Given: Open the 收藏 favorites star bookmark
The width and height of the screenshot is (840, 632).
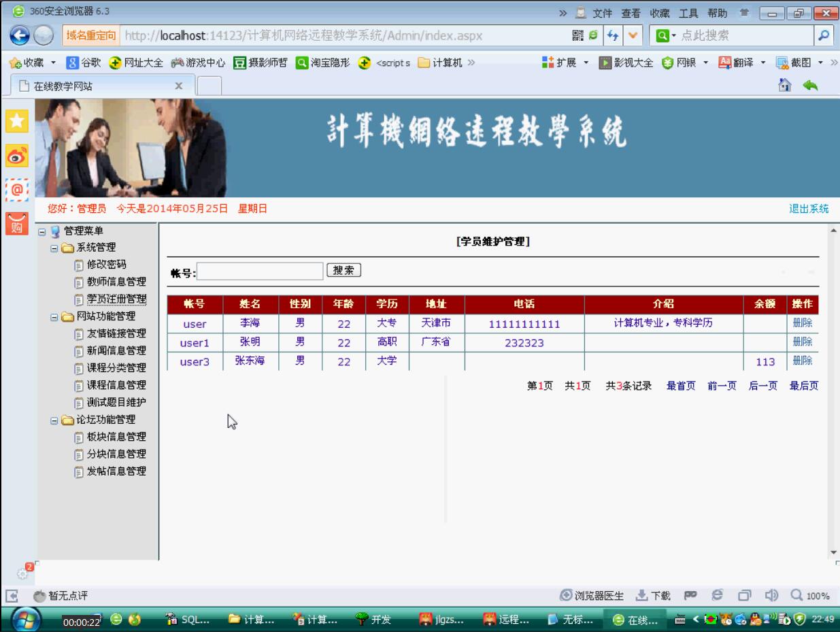Looking at the screenshot, I should (27, 63).
